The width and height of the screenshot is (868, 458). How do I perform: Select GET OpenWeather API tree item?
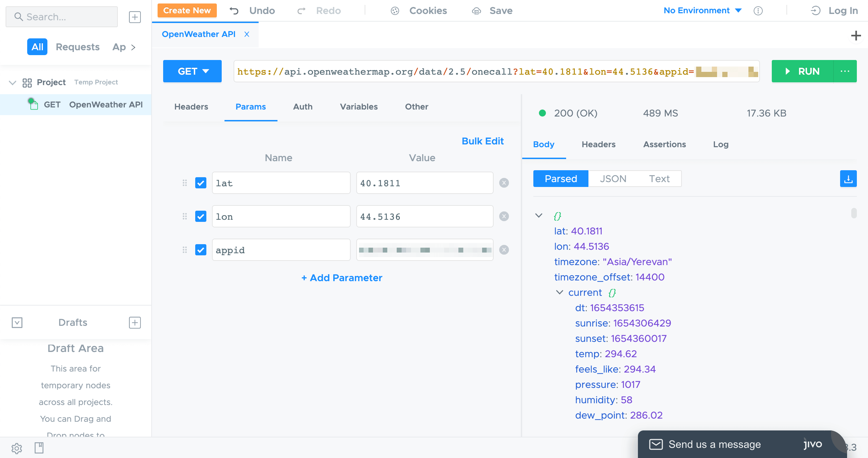click(76, 104)
